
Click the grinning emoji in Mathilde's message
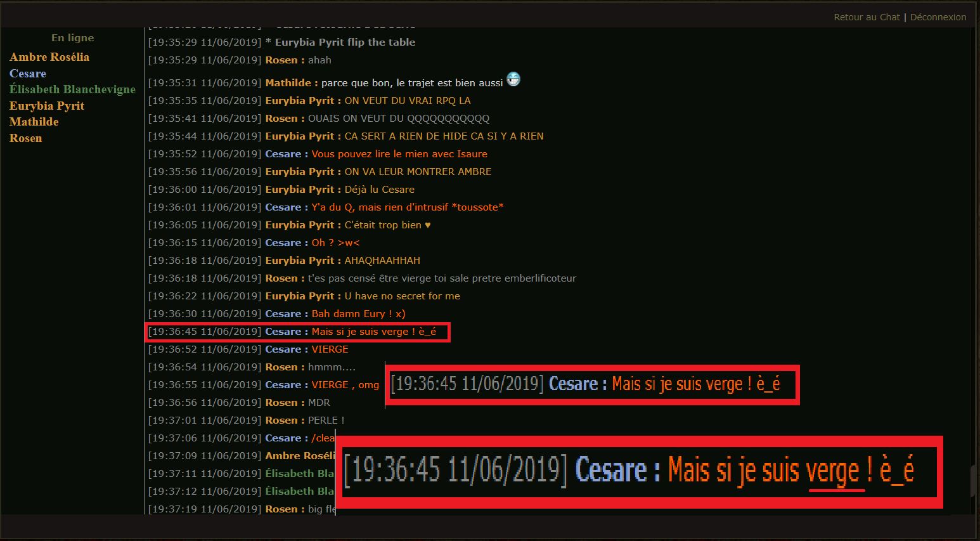513,79
